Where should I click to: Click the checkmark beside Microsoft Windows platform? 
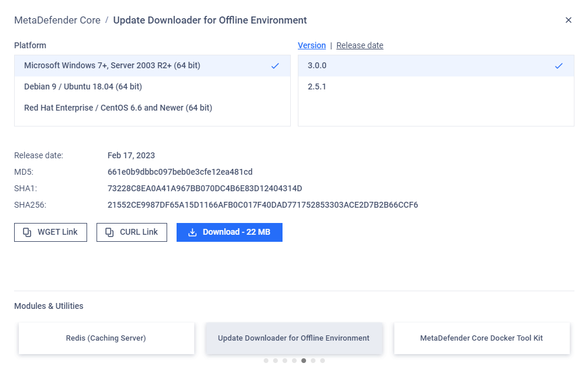pos(275,66)
